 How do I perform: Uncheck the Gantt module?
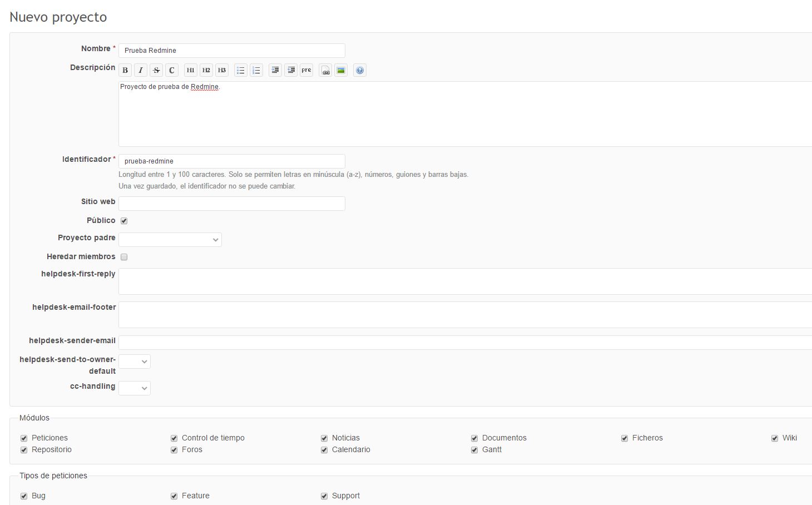pyautogui.click(x=474, y=450)
